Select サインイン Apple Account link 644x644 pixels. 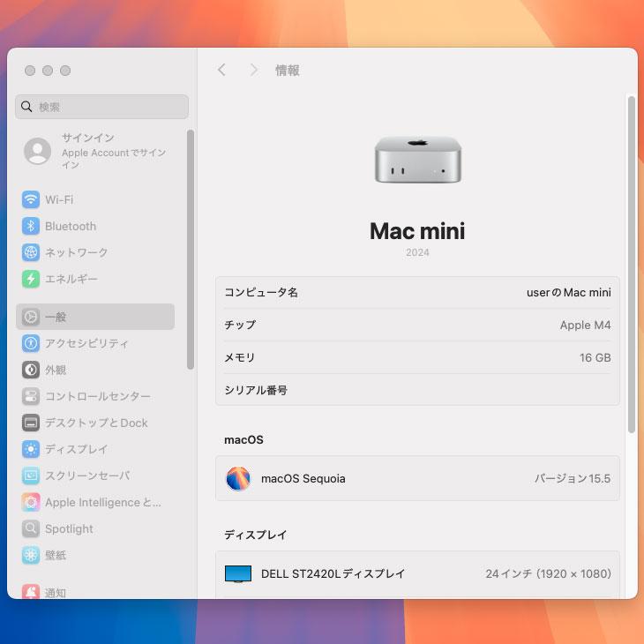click(x=114, y=151)
